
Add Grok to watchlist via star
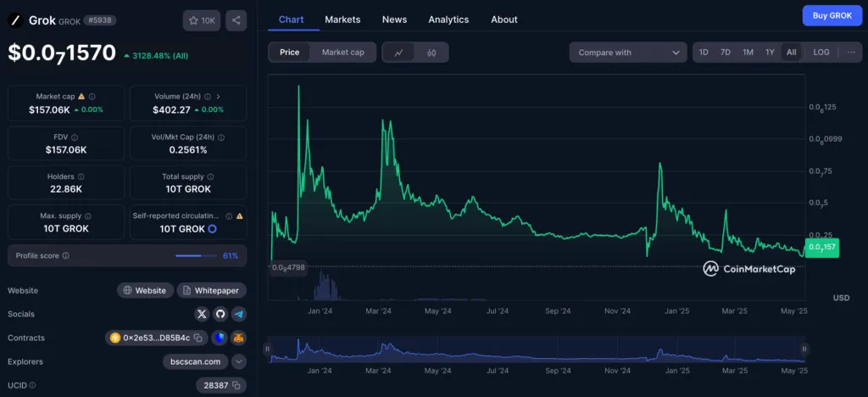click(x=201, y=20)
